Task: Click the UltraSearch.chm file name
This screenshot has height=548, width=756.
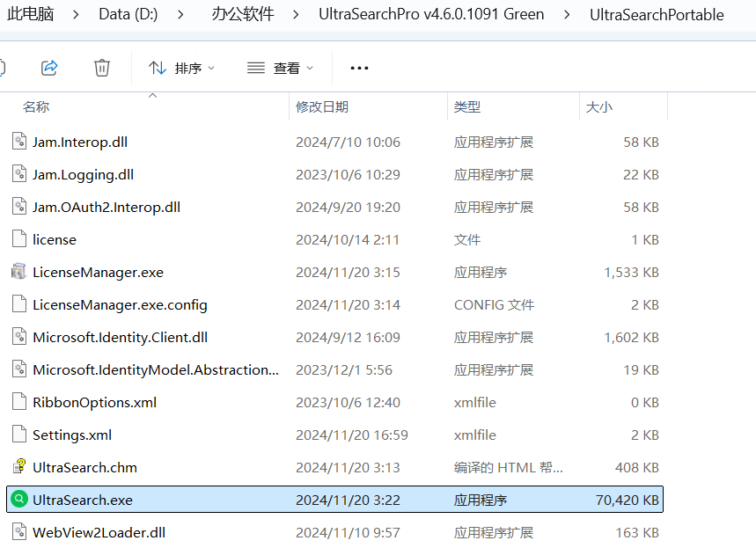Action: (84, 467)
